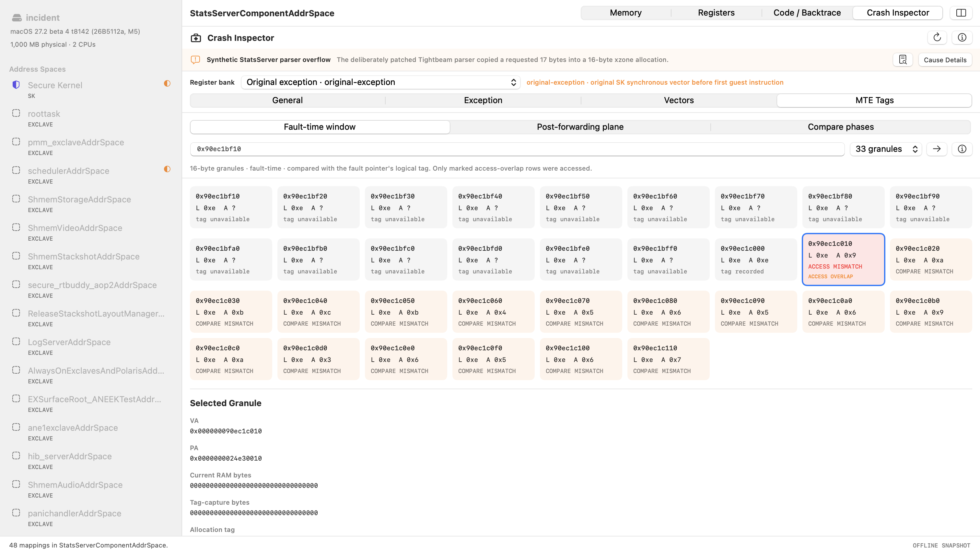Screen dimensions: 980x554
Task: Select the MTE Tags tab
Action: [874, 101]
